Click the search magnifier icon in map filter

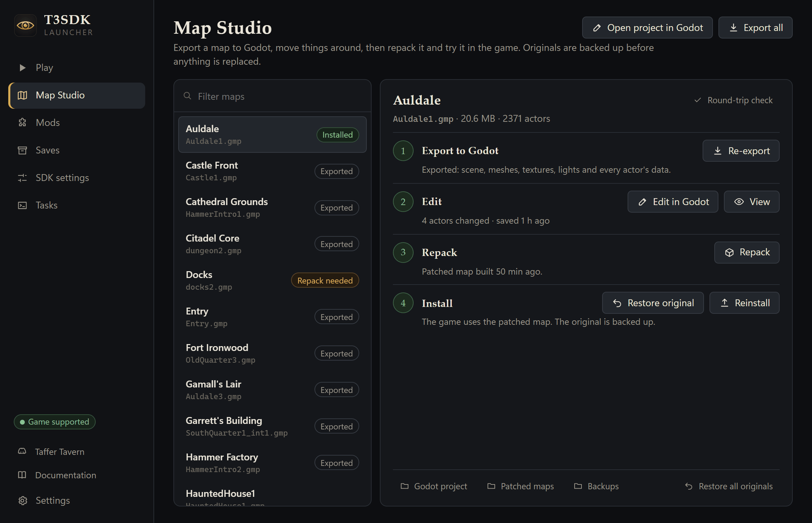click(188, 96)
